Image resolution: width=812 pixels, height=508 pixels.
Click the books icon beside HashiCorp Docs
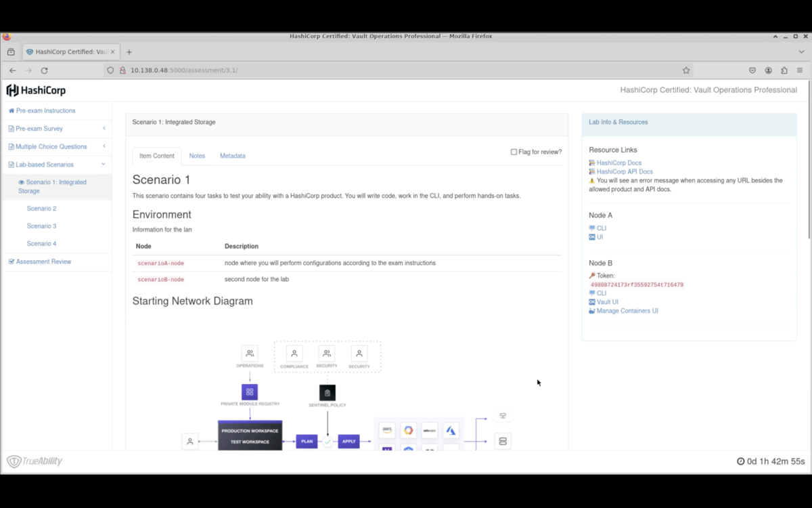click(x=592, y=163)
